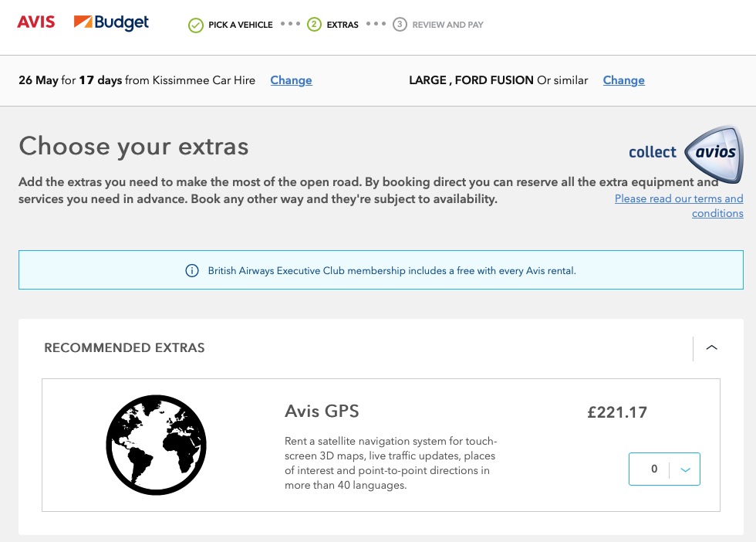The height and width of the screenshot is (542, 756).
Task: Click '26 May for 17 days' text
Action: [x=70, y=80]
